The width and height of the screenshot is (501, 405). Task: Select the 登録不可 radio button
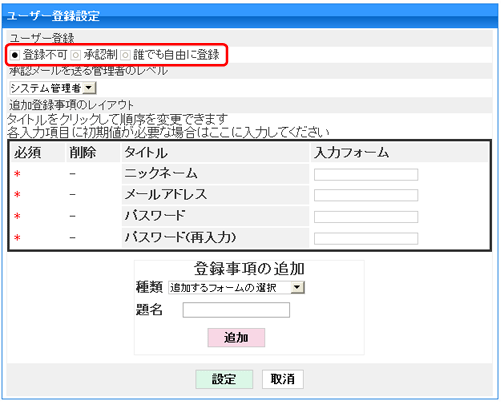(15, 55)
